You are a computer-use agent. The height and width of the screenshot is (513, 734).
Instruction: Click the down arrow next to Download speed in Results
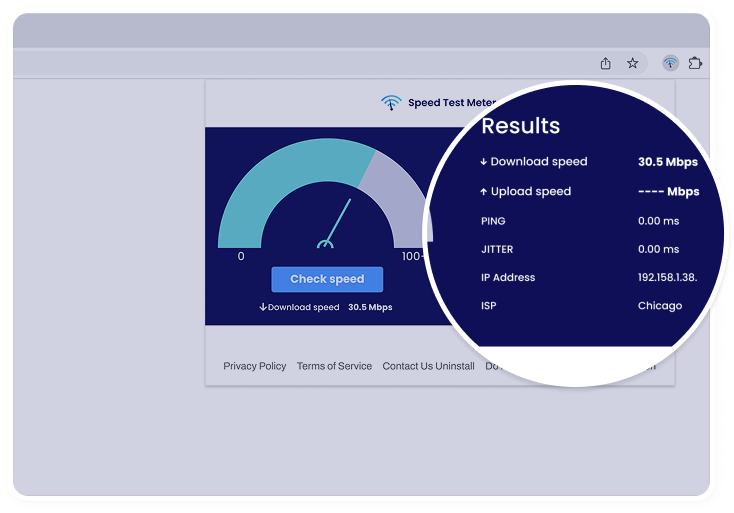pyautogui.click(x=484, y=162)
